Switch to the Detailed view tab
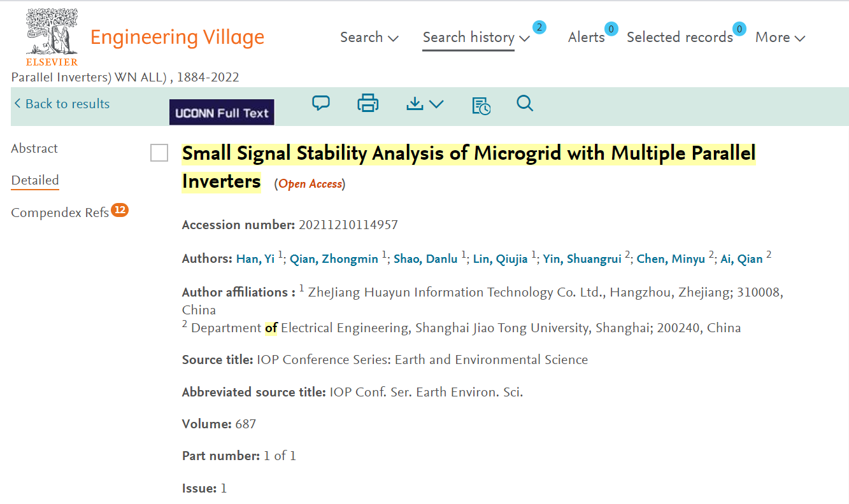This screenshot has height=504, width=849. [x=35, y=180]
